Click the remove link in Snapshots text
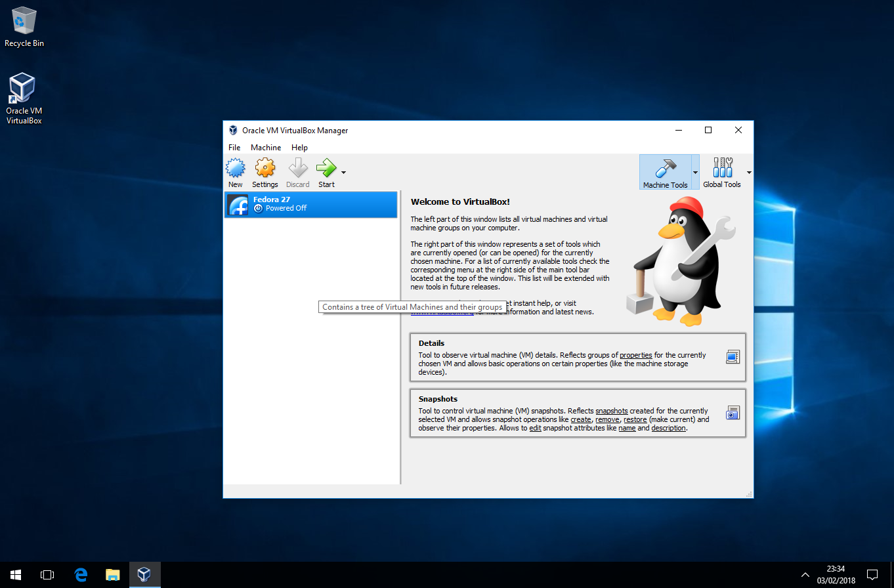894x588 pixels. (x=607, y=419)
